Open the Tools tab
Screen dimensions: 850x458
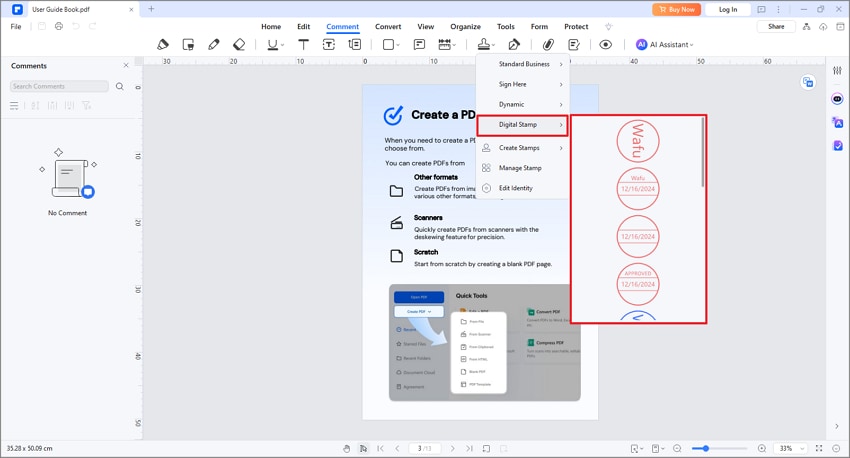pyautogui.click(x=506, y=27)
